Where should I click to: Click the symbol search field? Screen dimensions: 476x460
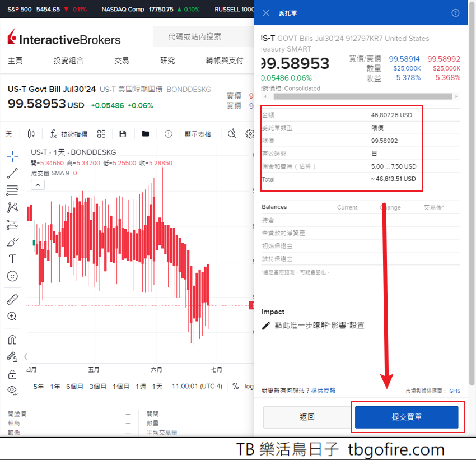click(x=203, y=37)
